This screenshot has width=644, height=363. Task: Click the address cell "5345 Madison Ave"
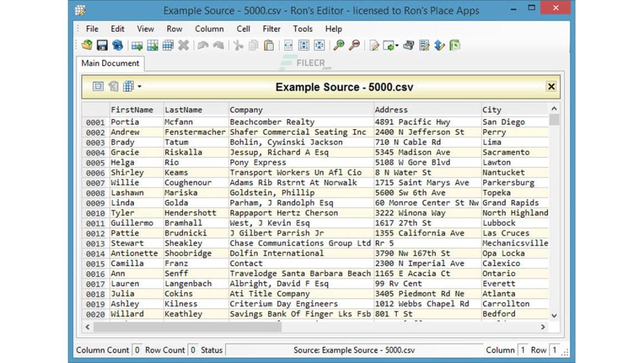(427, 152)
